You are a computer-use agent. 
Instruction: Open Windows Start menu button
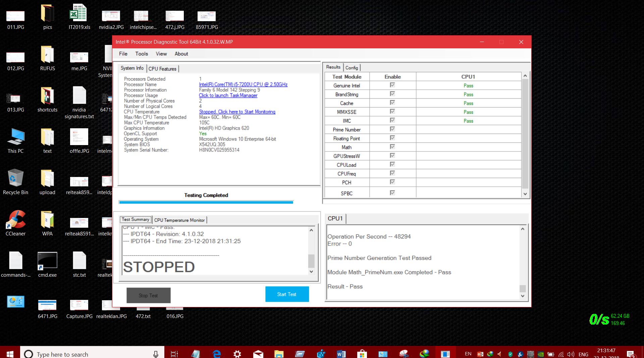coord(10,354)
